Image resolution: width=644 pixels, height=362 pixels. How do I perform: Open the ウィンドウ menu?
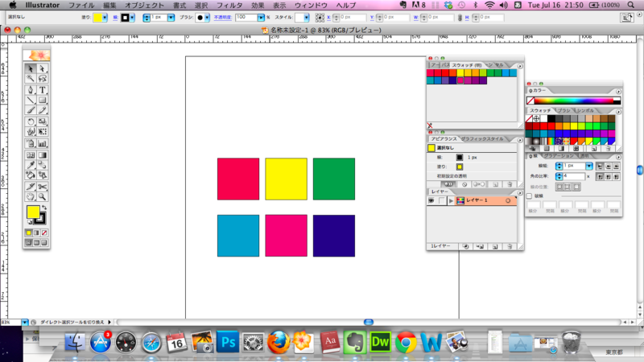click(x=311, y=6)
